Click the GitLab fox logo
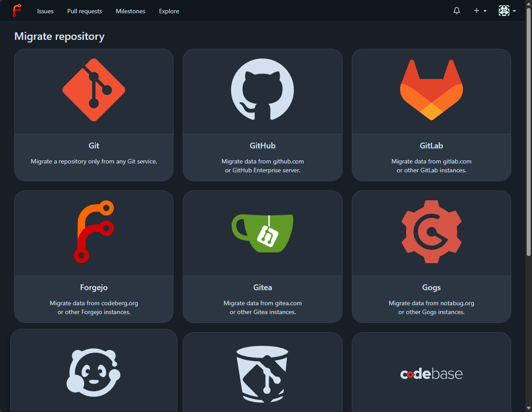Viewport: 532px width, 412px height. 432,90
